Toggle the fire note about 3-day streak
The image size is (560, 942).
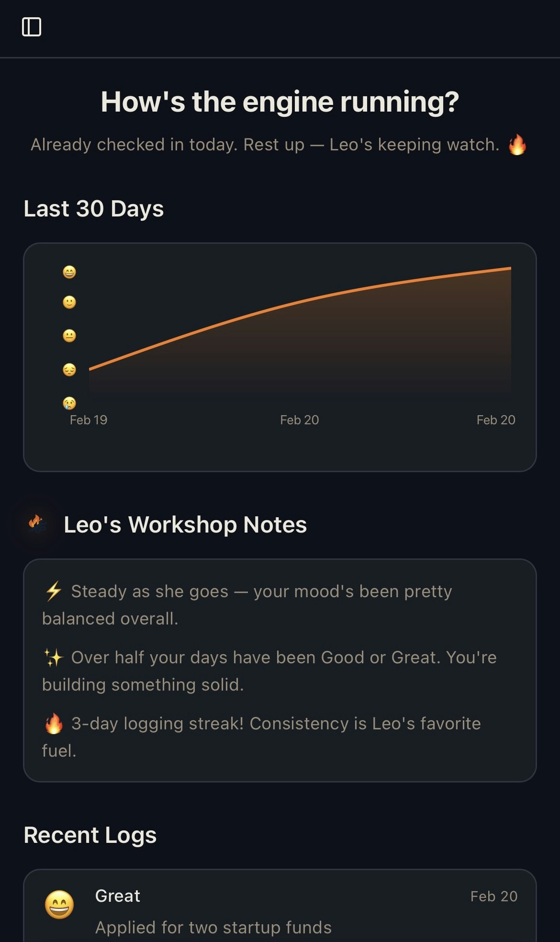tap(261, 737)
